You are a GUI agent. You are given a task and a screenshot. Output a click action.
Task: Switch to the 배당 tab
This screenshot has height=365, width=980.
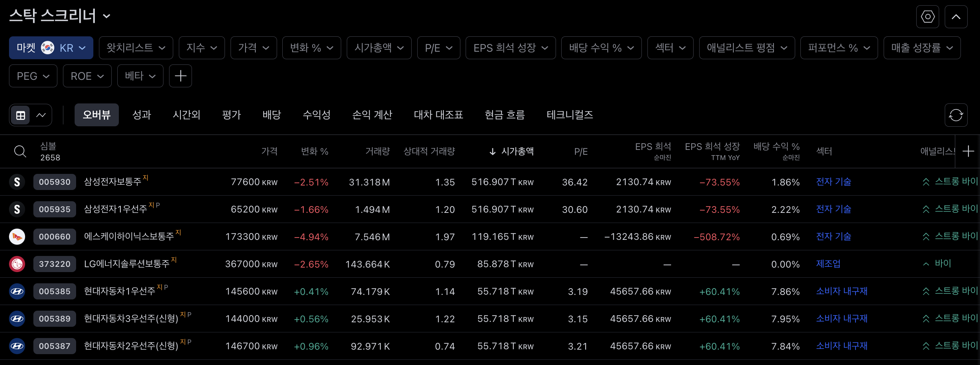(272, 115)
